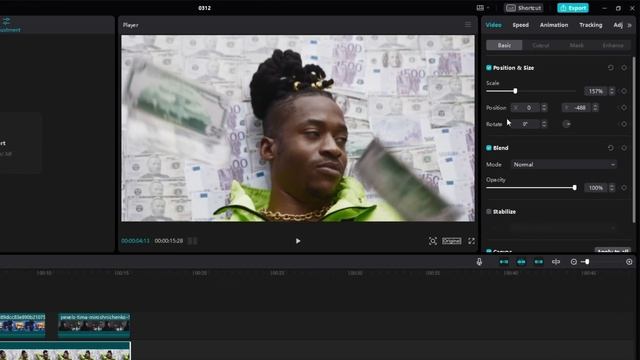The width and height of the screenshot is (640, 360).
Task: Enter full screen preview
Action: click(x=471, y=241)
